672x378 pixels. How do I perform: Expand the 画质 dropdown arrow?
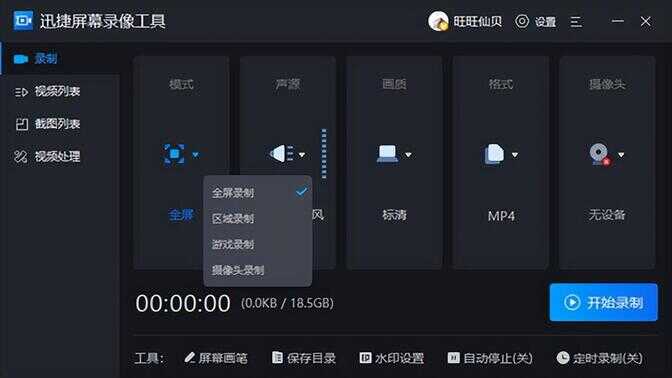click(408, 155)
